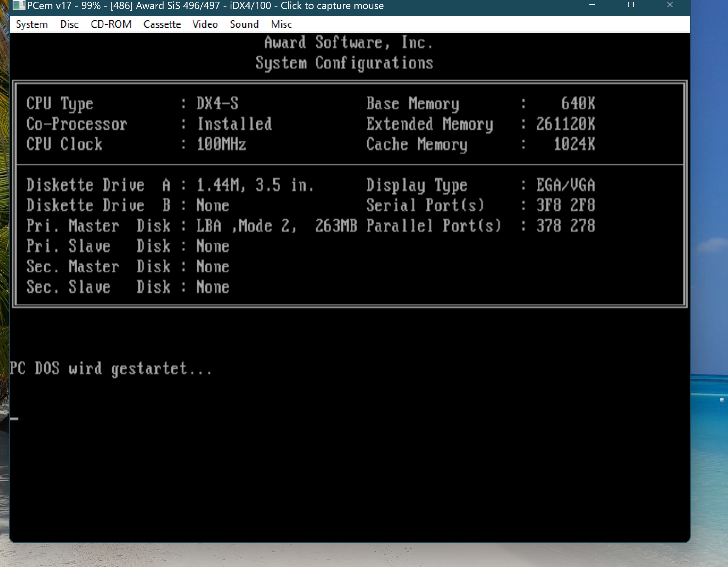728x567 pixels.
Task: Open the System menu
Action: (32, 24)
